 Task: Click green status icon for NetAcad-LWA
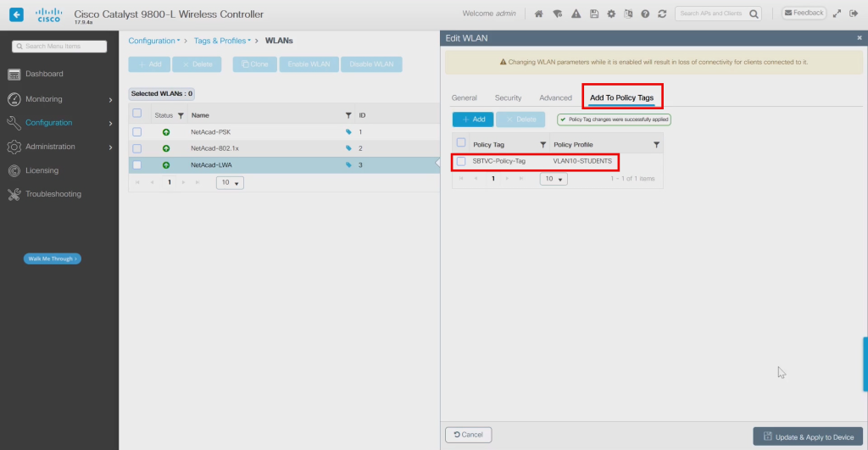tap(166, 165)
